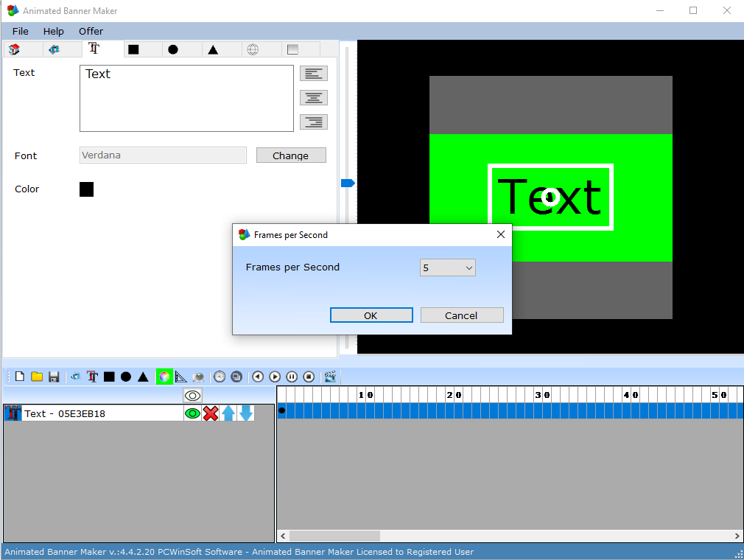The width and height of the screenshot is (744, 560).
Task: Click the blue vertical zoom slider handle
Action: coord(348,183)
